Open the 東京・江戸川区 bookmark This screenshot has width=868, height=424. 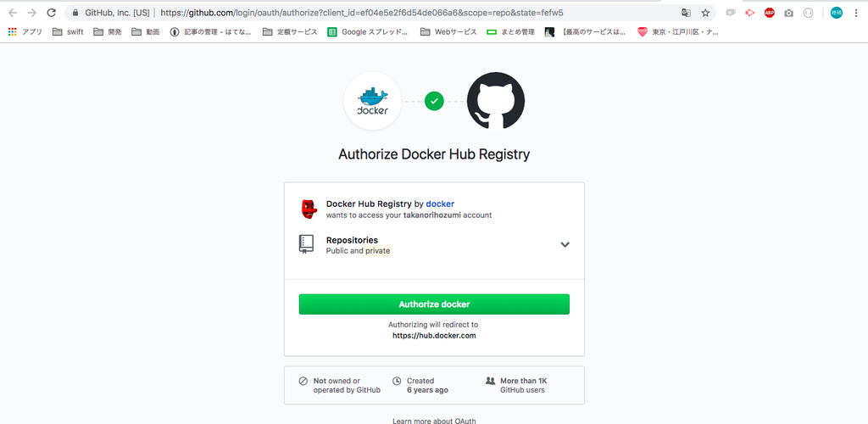(678, 32)
